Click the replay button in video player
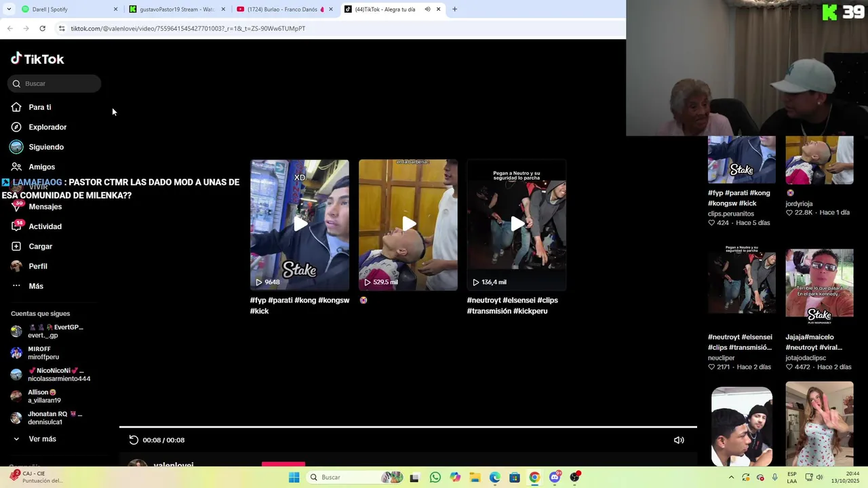The image size is (868, 488). tap(134, 440)
